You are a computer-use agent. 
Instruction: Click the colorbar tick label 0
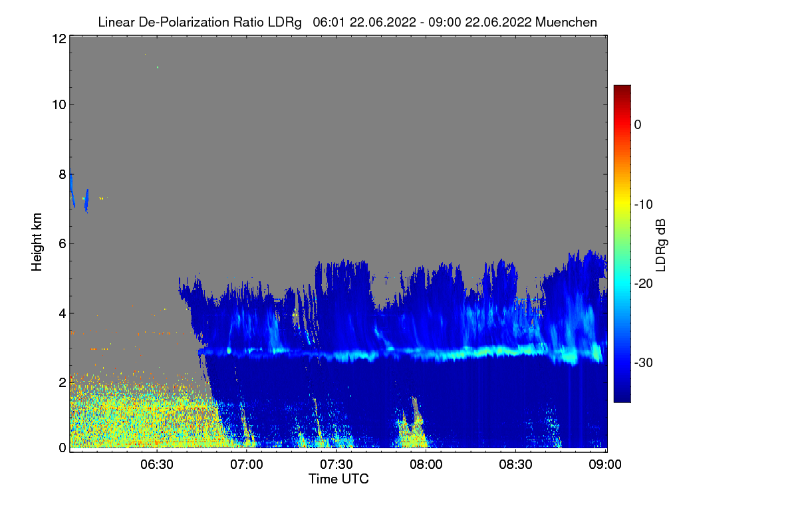pos(638,124)
